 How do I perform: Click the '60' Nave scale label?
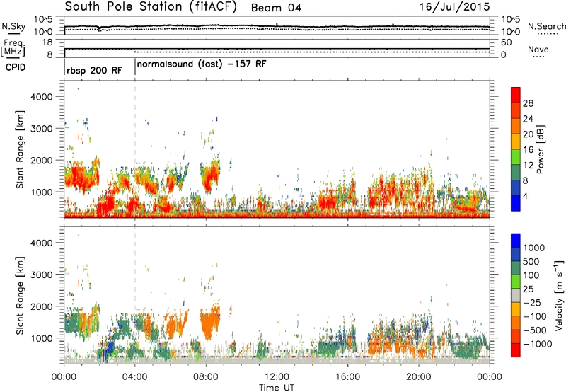(507, 42)
